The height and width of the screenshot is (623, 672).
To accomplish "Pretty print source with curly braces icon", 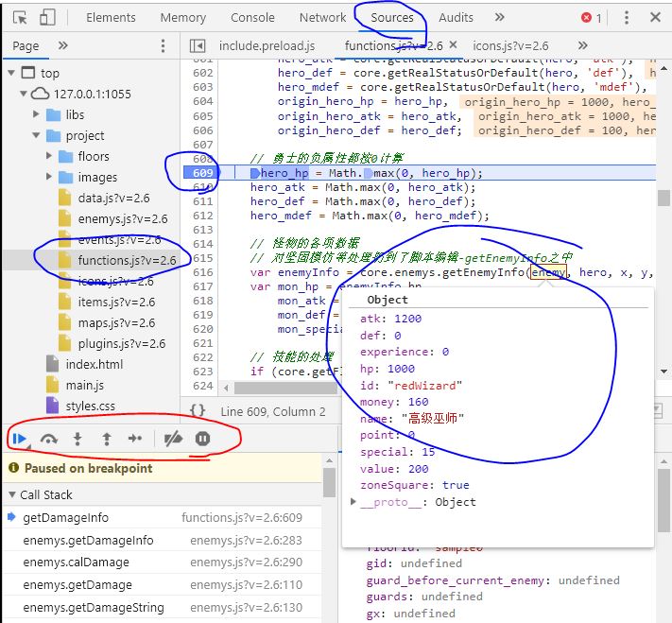I will (x=198, y=410).
